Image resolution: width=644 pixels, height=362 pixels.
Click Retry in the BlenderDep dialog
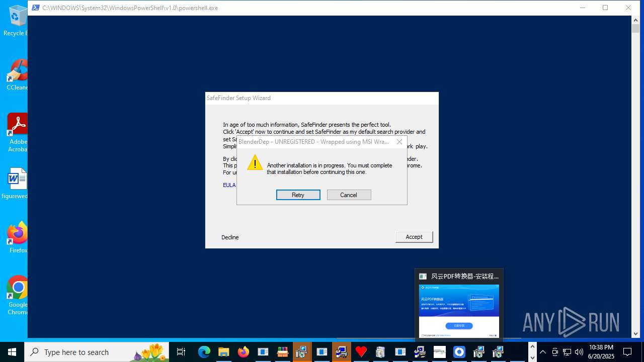298,195
